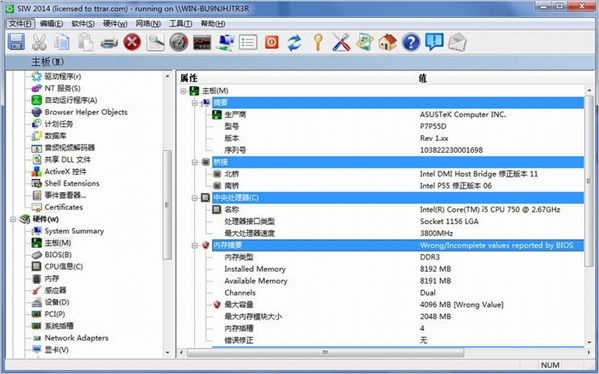The image size is (599, 374).
Task: Select 感应器 sensors tree item
Action: pos(55,290)
